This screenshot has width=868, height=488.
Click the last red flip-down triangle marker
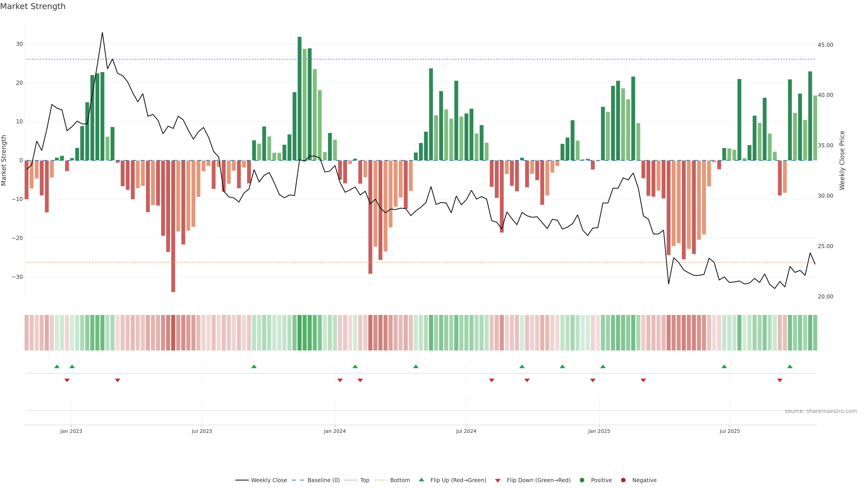tap(780, 380)
